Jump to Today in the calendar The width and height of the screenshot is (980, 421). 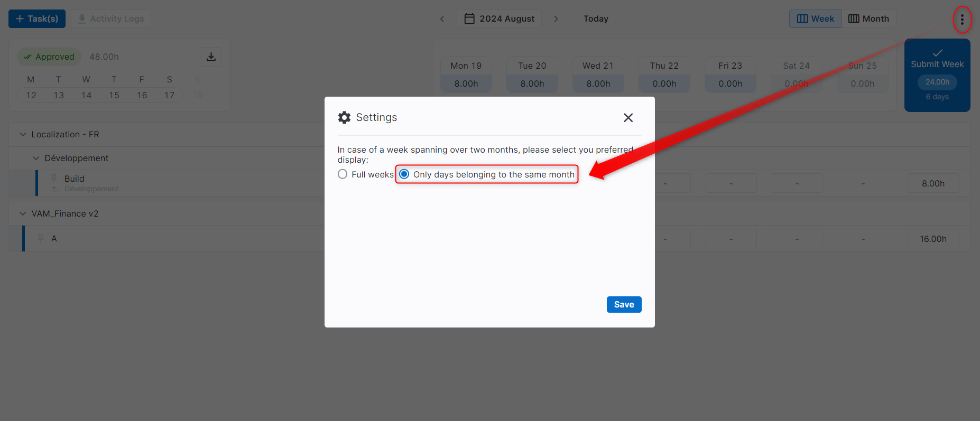596,19
